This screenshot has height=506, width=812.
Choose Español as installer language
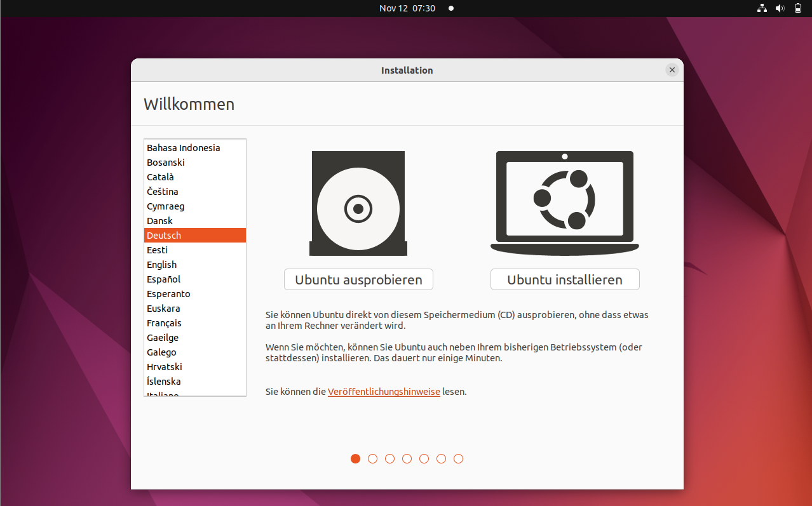[x=164, y=279]
